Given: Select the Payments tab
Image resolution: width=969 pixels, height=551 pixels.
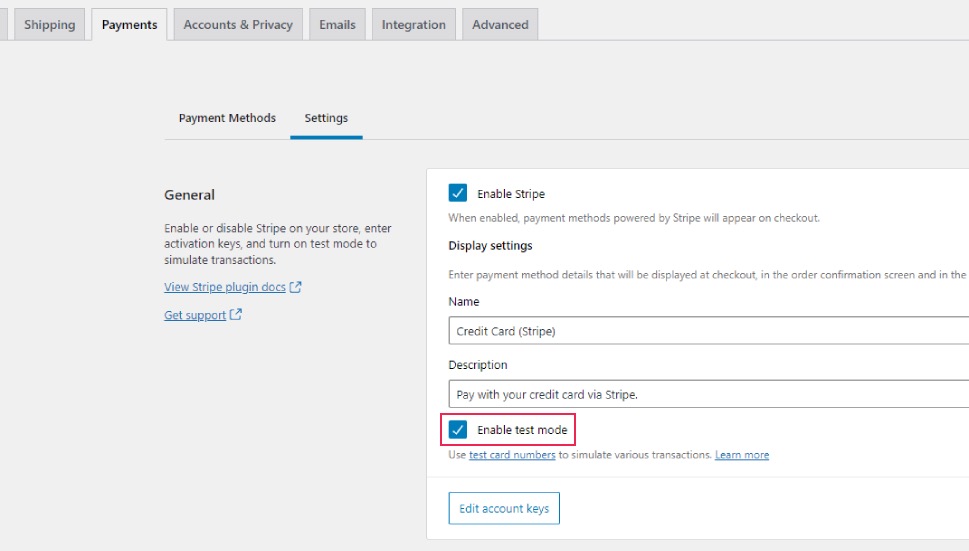Looking at the screenshot, I should pyautogui.click(x=129, y=25).
